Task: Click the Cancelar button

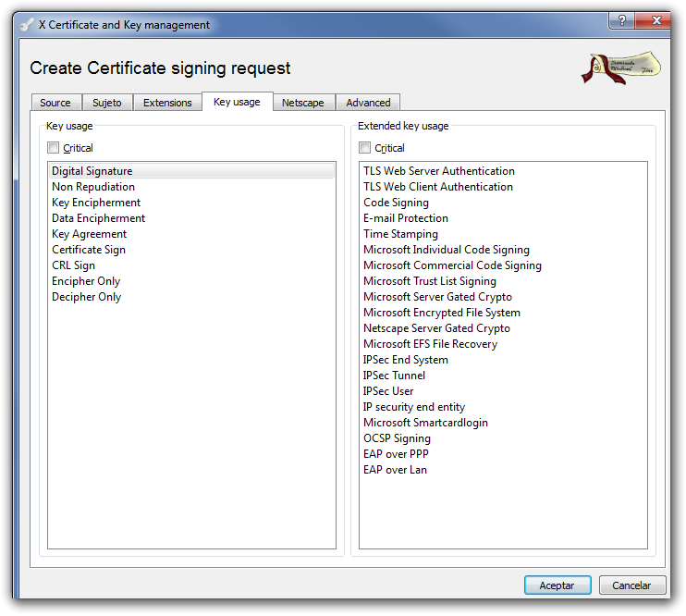Action: pos(632,585)
